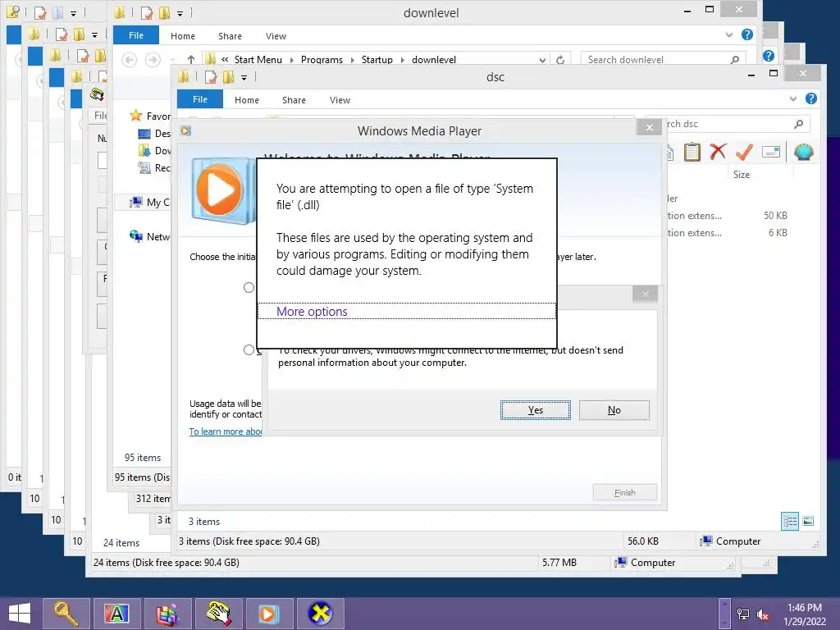Click the Forward arrow in downlevel window

(x=153, y=59)
